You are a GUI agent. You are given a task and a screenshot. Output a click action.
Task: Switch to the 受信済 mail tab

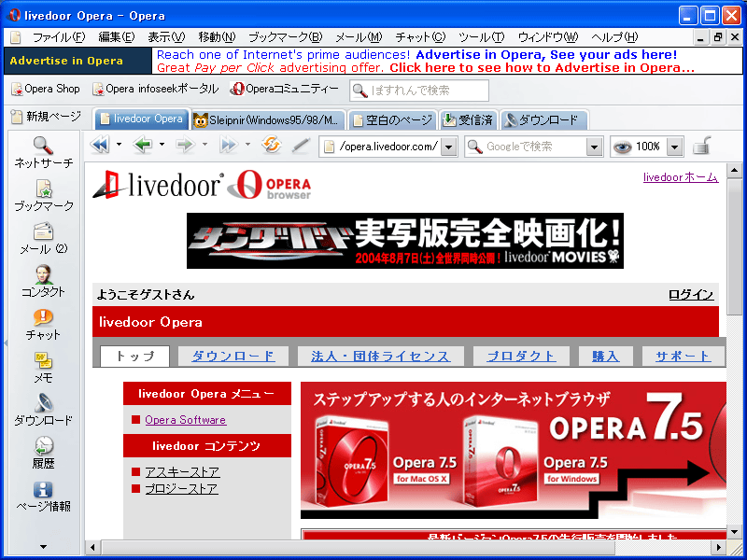click(468, 119)
